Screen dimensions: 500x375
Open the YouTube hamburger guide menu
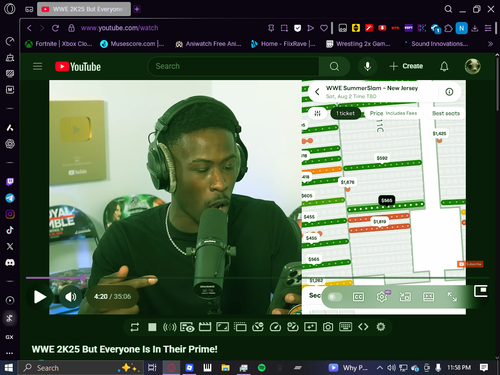point(38,66)
